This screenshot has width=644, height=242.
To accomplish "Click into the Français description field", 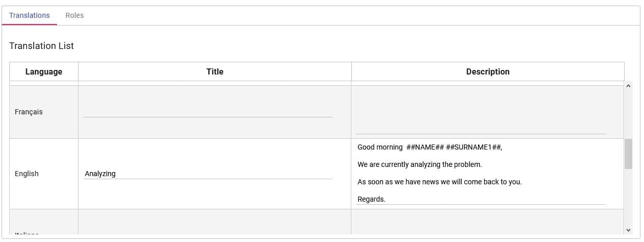I will [481, 112].
